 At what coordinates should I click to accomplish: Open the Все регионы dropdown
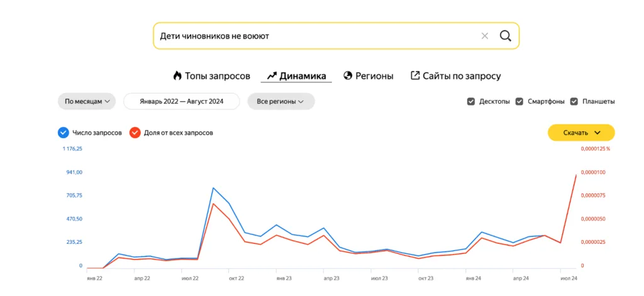pyautogui.click(x=280, y=101)
